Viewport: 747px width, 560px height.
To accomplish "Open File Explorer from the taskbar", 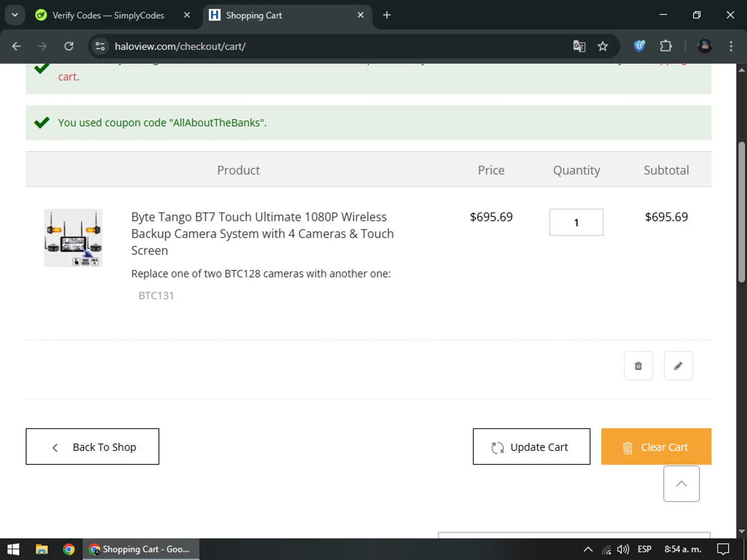I will [42, 549].
